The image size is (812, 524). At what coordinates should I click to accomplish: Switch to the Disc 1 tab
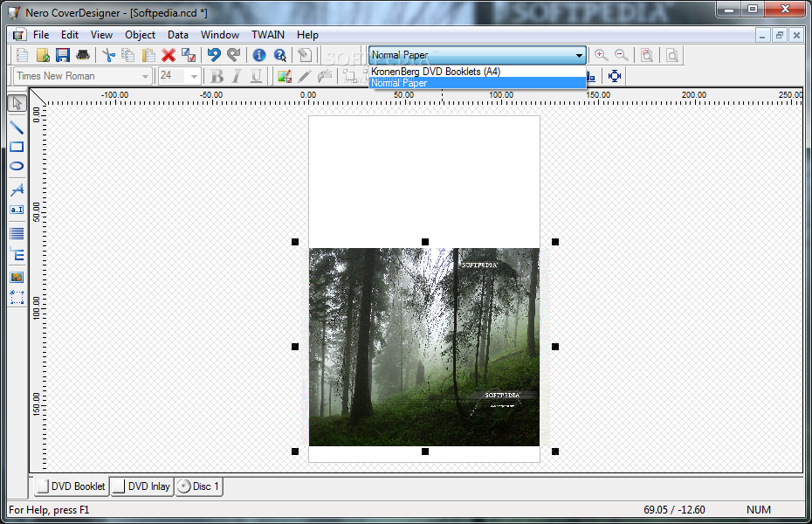199,486
